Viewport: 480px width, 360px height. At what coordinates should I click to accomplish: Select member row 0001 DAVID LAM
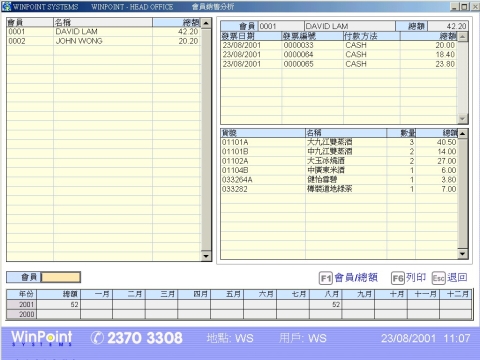point(104,32)
